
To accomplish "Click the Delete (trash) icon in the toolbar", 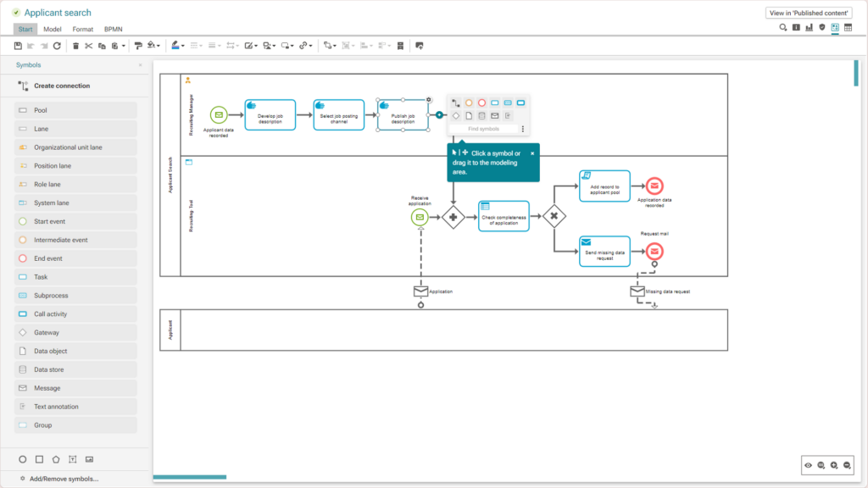I will click(76, 46).
